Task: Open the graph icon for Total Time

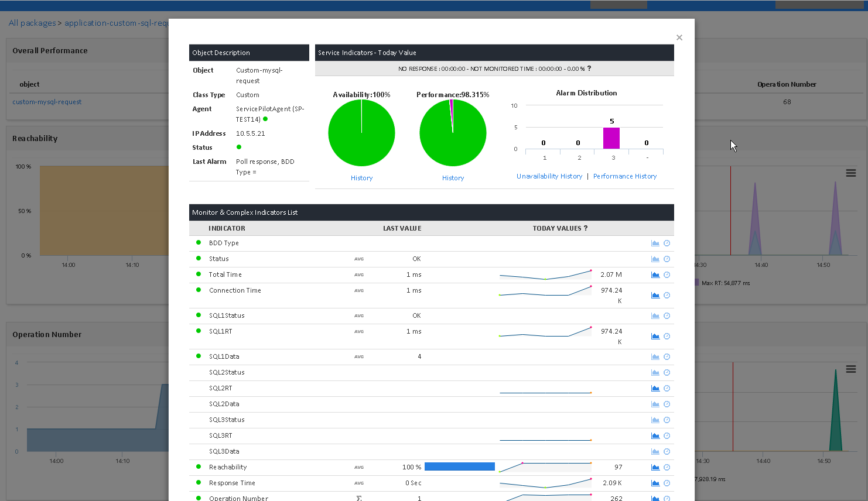Action: [655, 275]
